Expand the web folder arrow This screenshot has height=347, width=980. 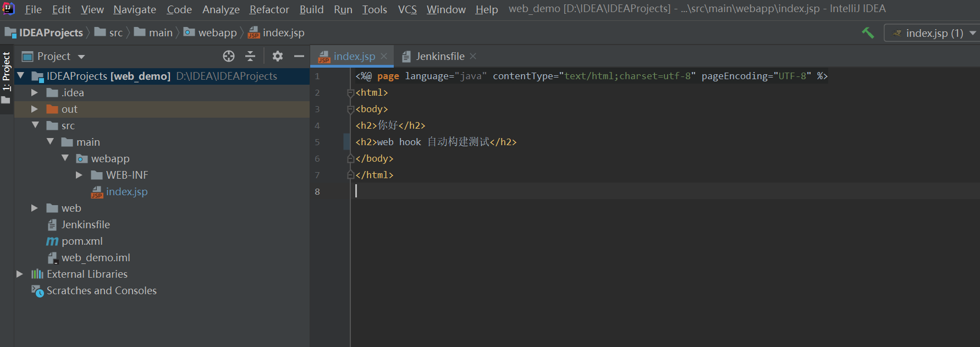click(35, 208)
